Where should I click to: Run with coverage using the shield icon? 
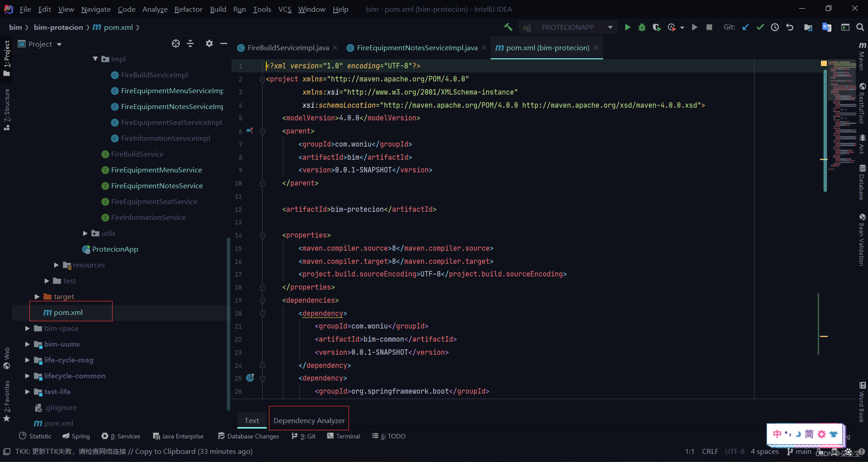[x=656, y=27]
